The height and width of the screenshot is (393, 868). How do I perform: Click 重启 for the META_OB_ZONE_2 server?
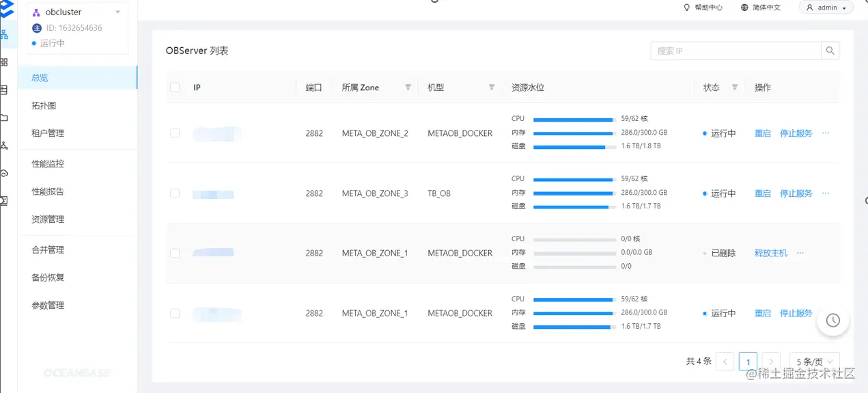tap(763, 133)
